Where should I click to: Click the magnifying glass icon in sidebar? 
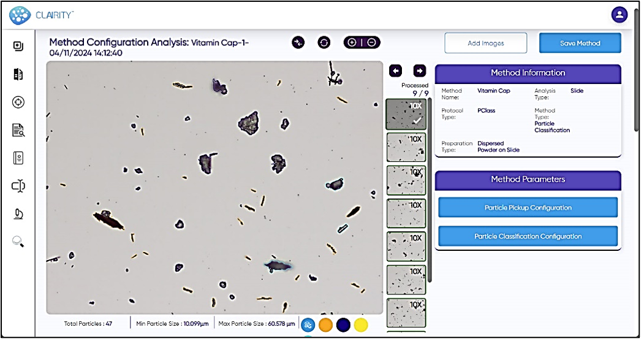[18, 242]
